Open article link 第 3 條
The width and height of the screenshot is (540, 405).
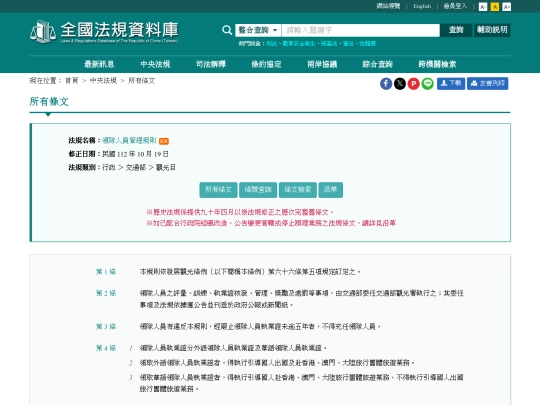point(106,326)
